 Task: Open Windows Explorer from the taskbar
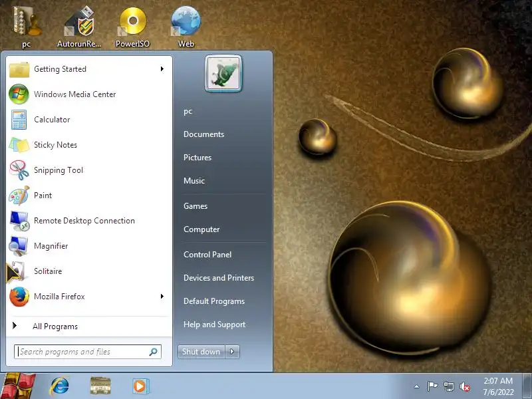click(x=100, y=386)
